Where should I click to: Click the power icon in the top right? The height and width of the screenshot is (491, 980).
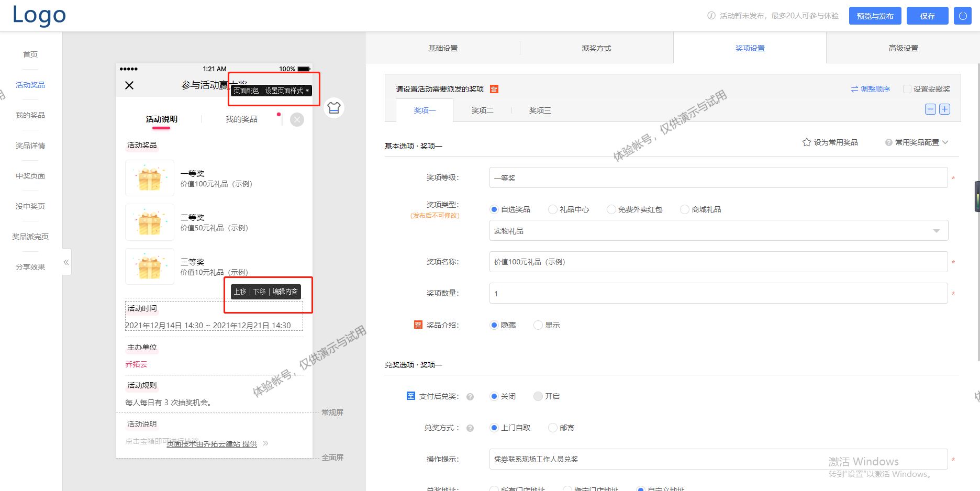click(962, 16)
